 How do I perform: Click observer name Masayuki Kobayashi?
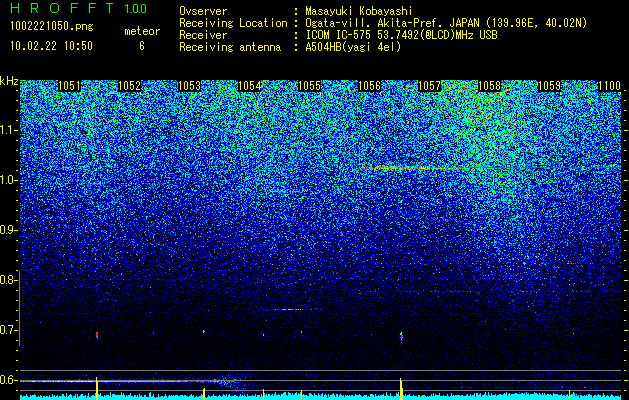click(x=359, y=11)
